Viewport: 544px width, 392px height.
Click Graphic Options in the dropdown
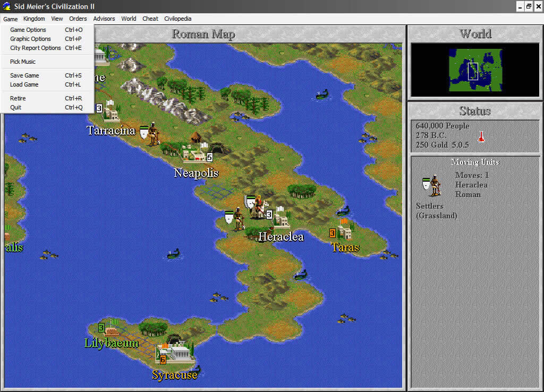30,39
